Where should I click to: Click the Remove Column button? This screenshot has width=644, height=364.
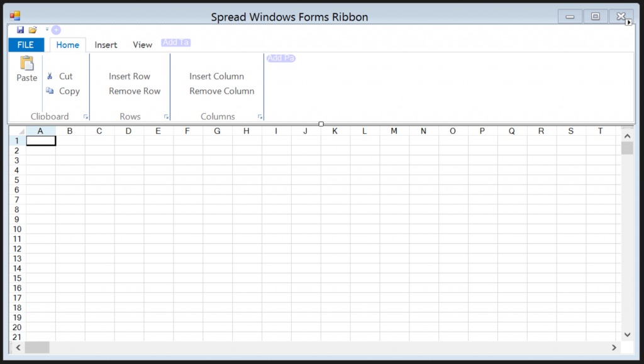pyautogui.click(x=221, y=91)
